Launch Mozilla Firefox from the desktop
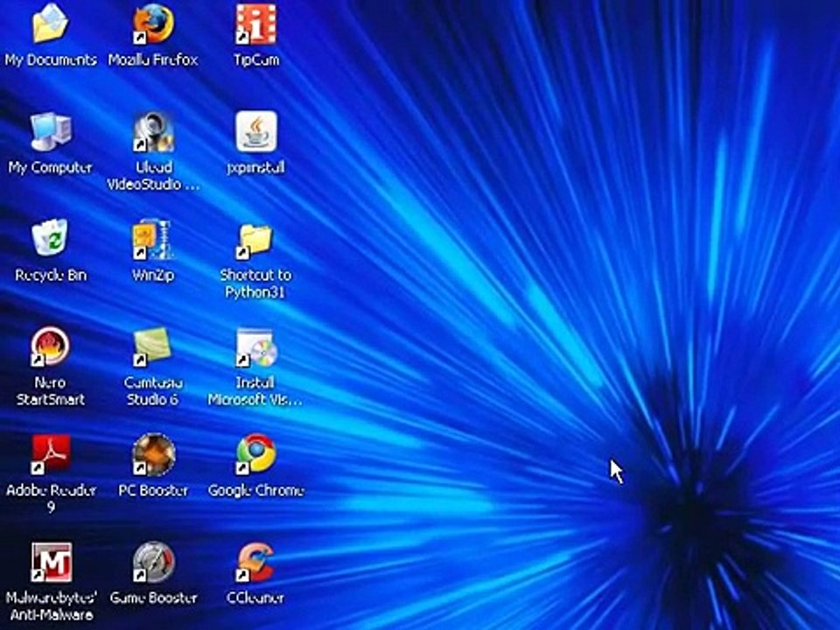This screenshot has height=630, width=840. coord(153,24)
